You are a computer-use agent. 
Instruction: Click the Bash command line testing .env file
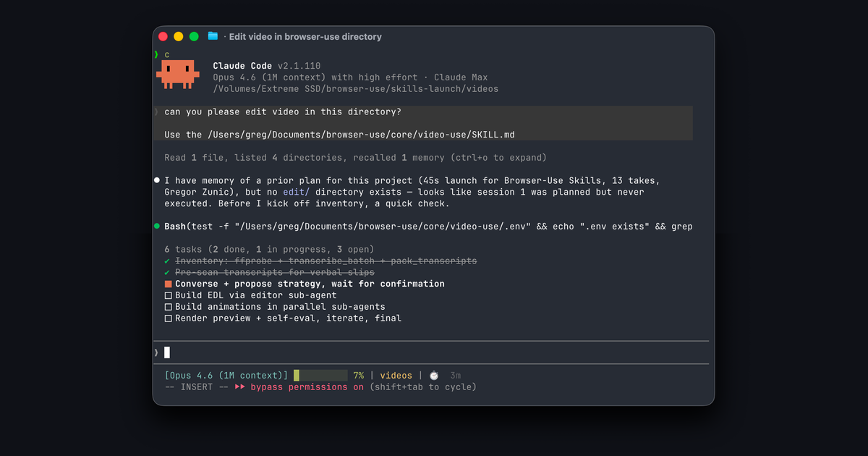tap(428, 227)
